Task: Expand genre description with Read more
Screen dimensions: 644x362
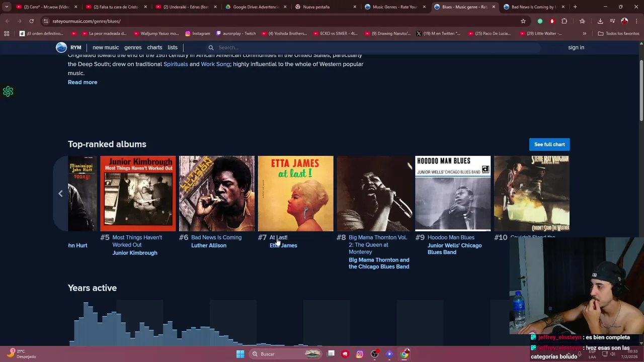Action: click(x=83, y=82)
